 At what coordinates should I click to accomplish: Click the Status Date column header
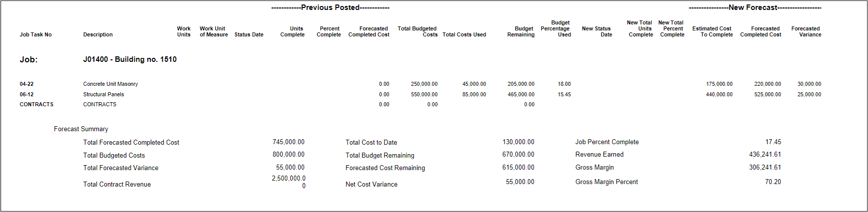point(249,35)
